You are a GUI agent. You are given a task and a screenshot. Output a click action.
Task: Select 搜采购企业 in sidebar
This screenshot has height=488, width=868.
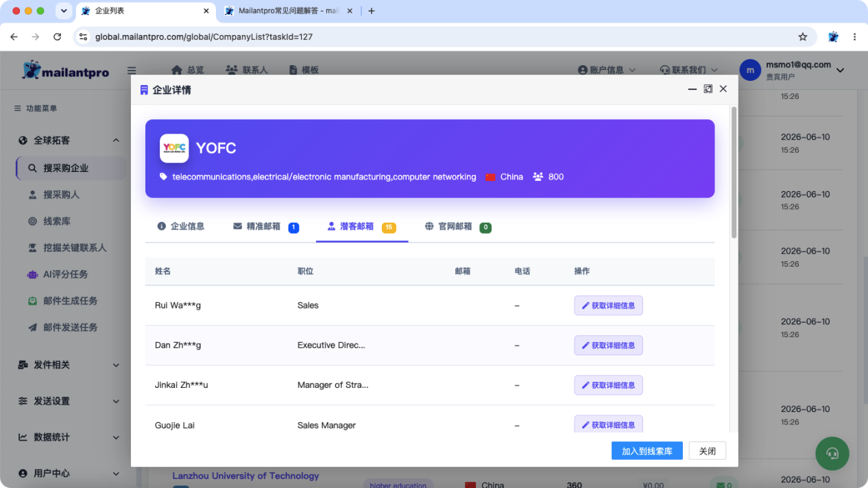71,168
